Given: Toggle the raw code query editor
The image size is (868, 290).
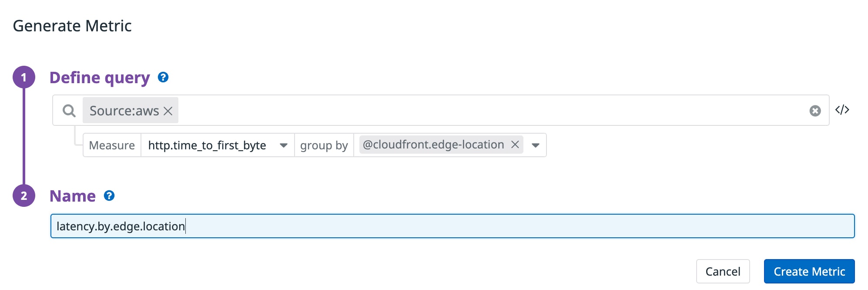Looking at the screenshot, I should coord(842,110).
